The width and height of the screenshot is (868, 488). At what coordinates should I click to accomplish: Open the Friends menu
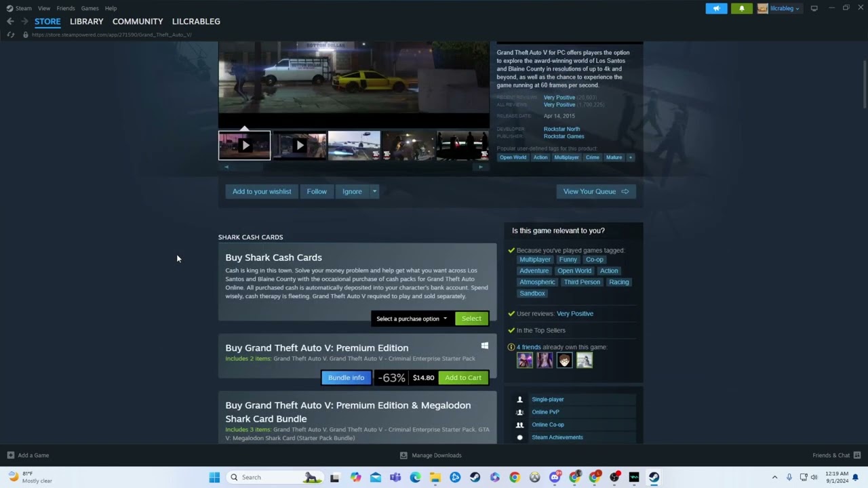pyautogui.click(x=66, y=8)
